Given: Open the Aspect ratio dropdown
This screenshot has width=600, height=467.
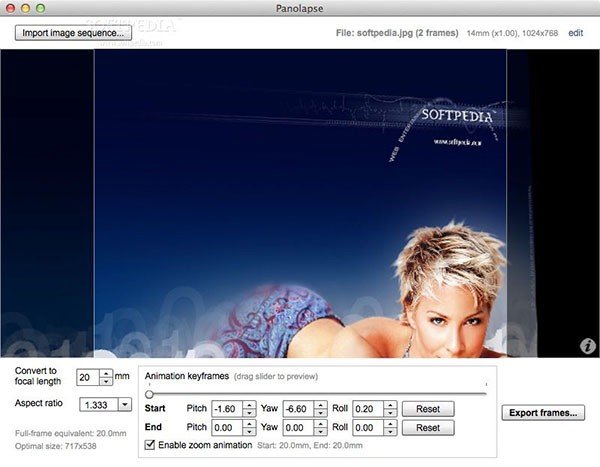Looking at the screenshot, I should tap(125, 405).
